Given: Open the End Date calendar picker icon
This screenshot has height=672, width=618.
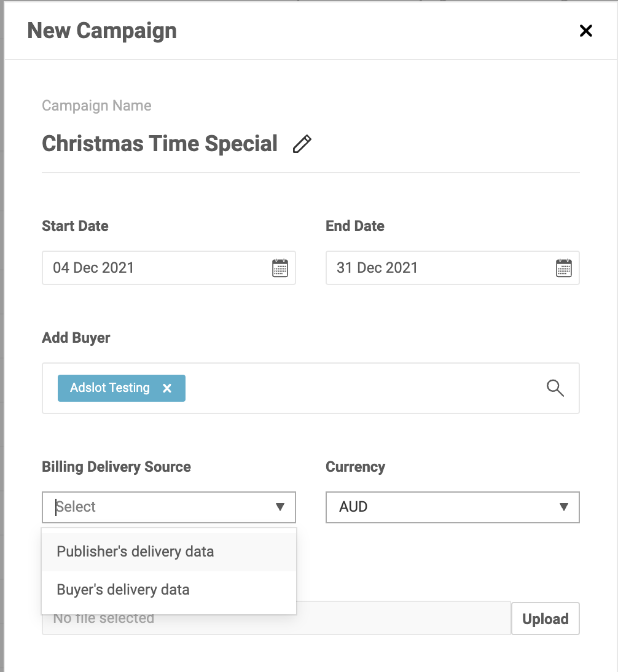Looking at the screenshot, I should point(563,268).
